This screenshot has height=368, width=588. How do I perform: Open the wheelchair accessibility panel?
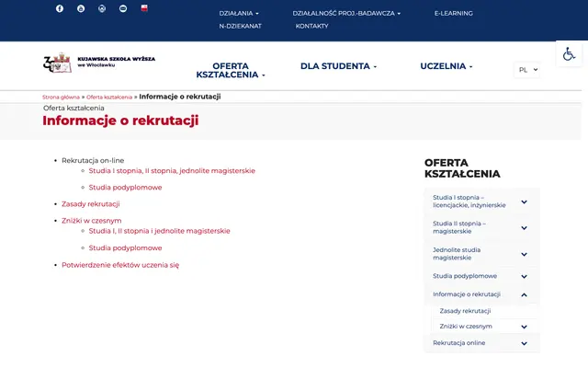569,54
